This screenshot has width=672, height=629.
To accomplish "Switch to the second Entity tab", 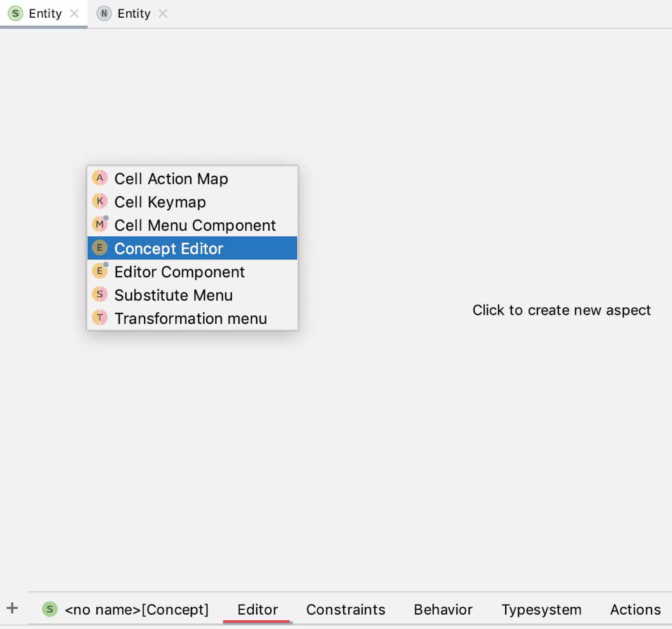I will click(x=134, y=13).
